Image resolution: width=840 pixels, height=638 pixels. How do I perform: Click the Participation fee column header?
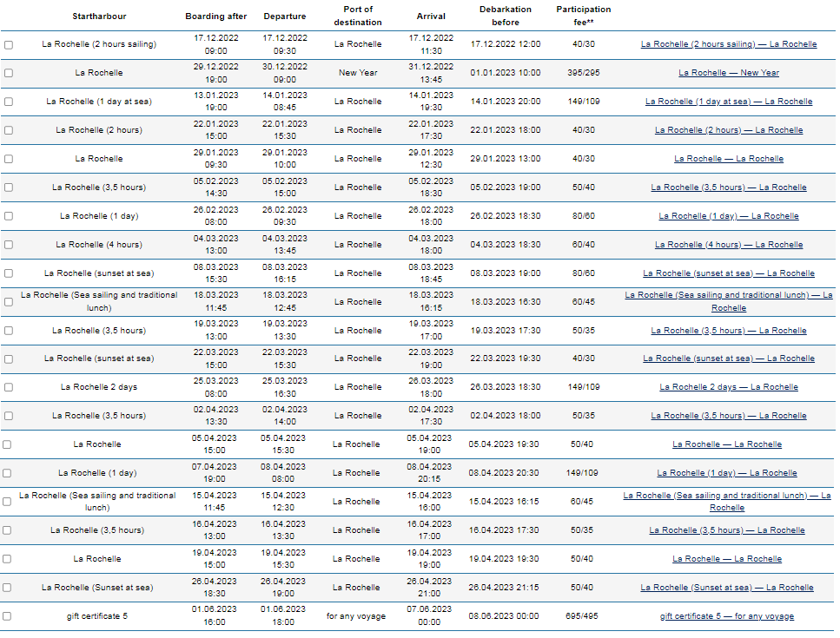[584, 15]
